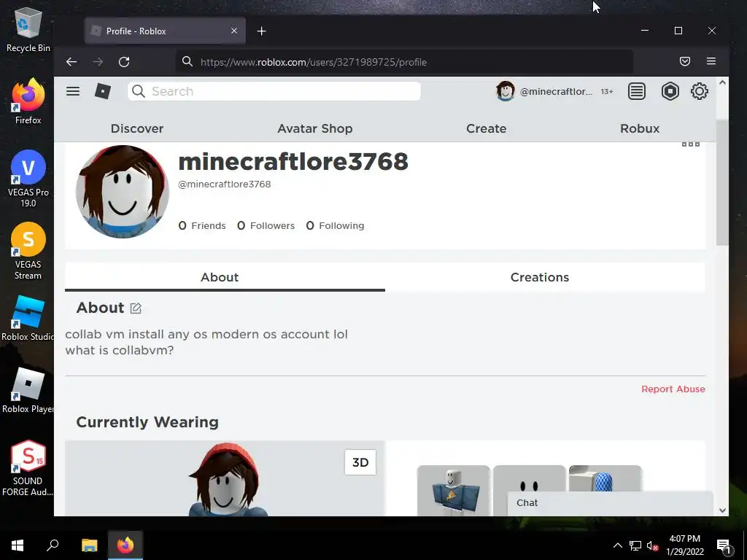Open Firefox application menu
The image size is (747, 560).
point(711,61)
